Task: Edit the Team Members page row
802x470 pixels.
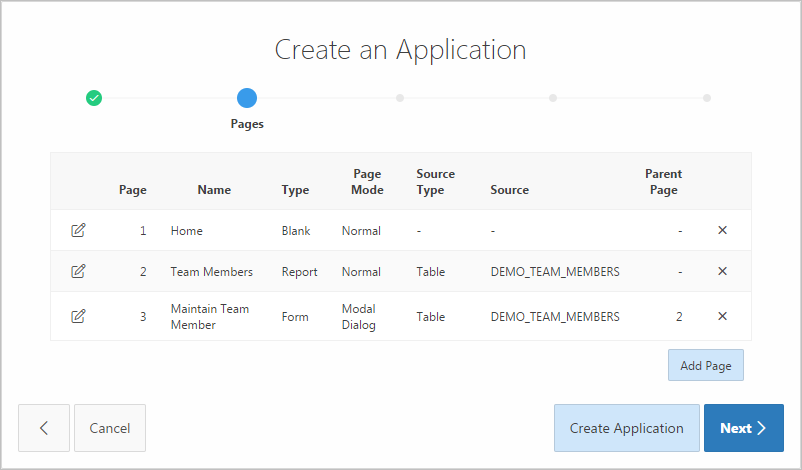Action: coord(78,272)
